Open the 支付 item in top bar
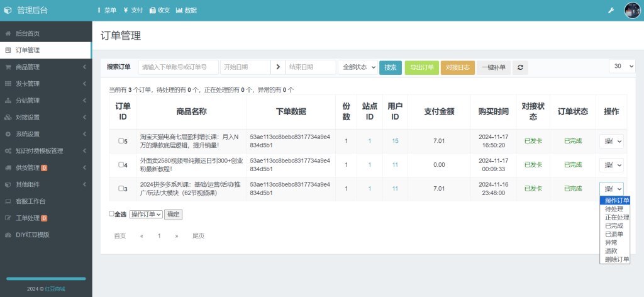Viewport: 644px width, 297px height. [133, 10]
